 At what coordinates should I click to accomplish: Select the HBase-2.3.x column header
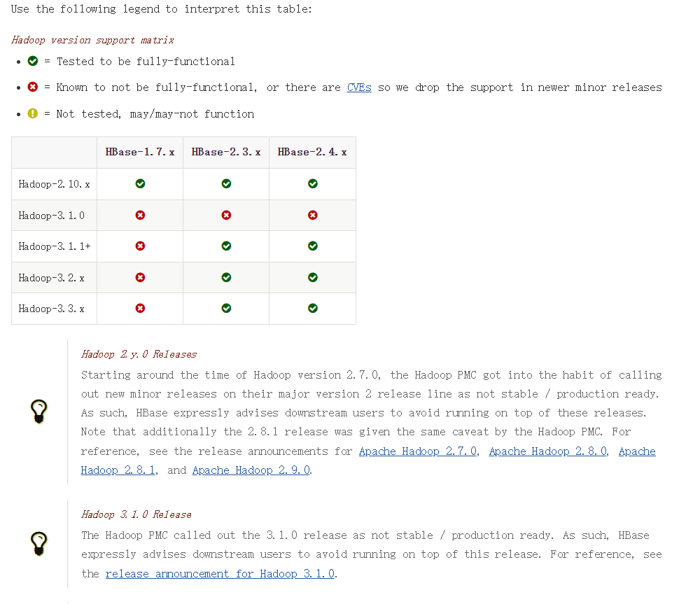coord(226,153)
